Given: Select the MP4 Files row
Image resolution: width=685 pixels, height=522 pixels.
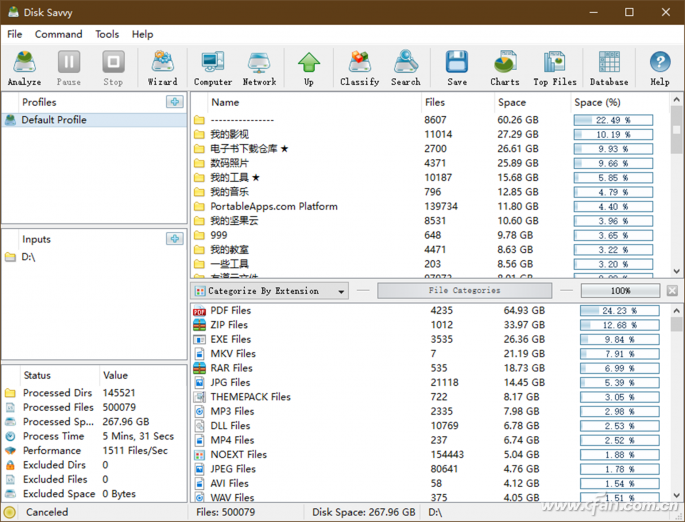Looking at the screenshot, I should pyautogui.click(x=430, y=440).
